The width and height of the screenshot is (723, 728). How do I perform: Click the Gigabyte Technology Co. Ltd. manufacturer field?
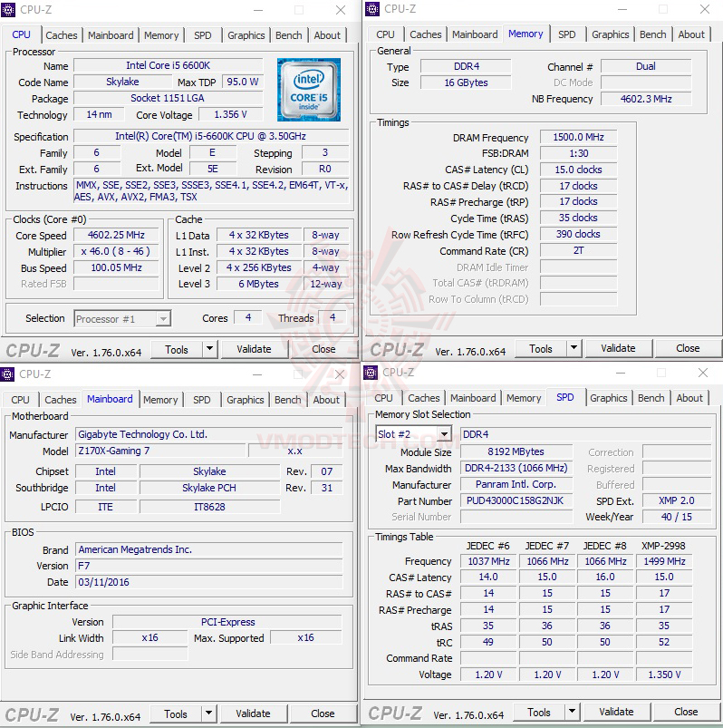(x=208, y=434)
